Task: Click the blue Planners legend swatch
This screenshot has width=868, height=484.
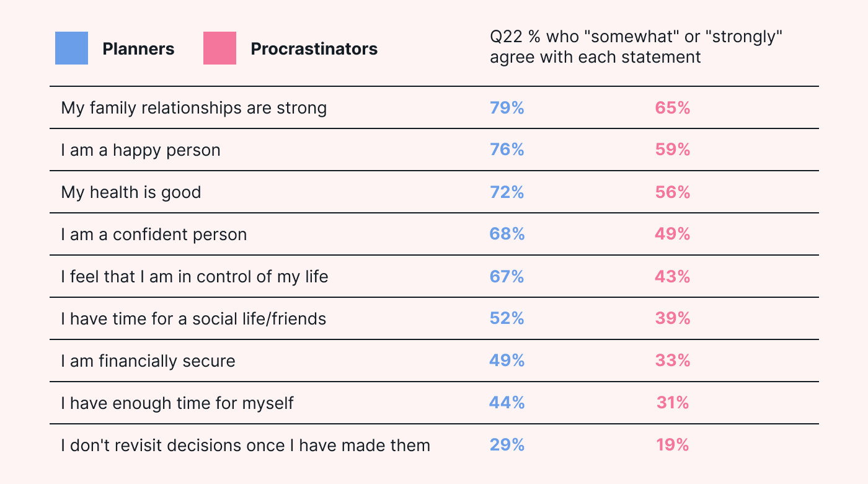Action: click(71, 48)
